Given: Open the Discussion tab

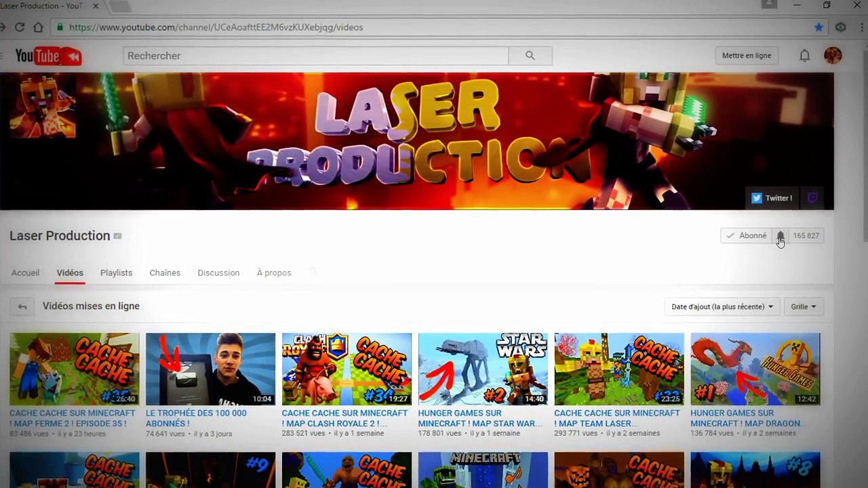Looking at the screenshot, I should click(218, 272).
